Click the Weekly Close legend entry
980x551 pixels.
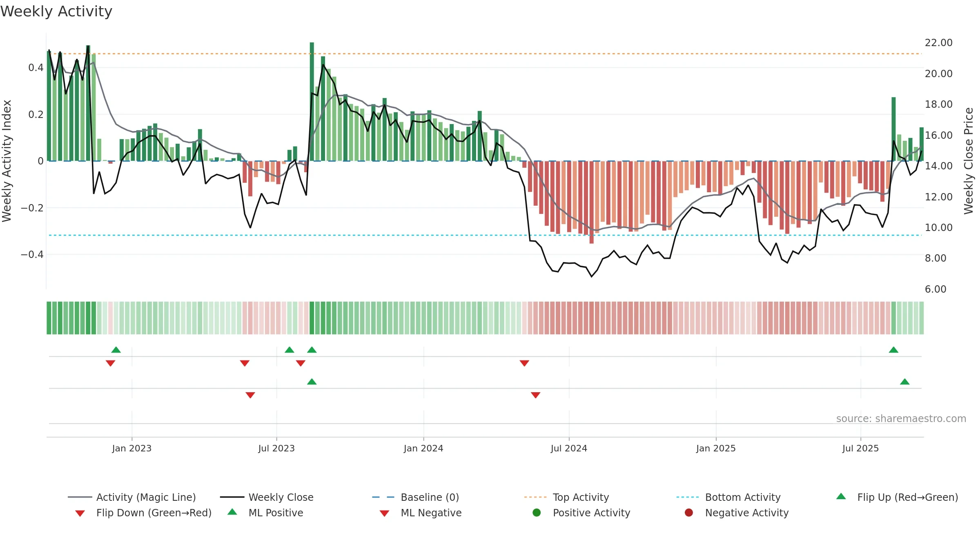[x=267, y=497]
